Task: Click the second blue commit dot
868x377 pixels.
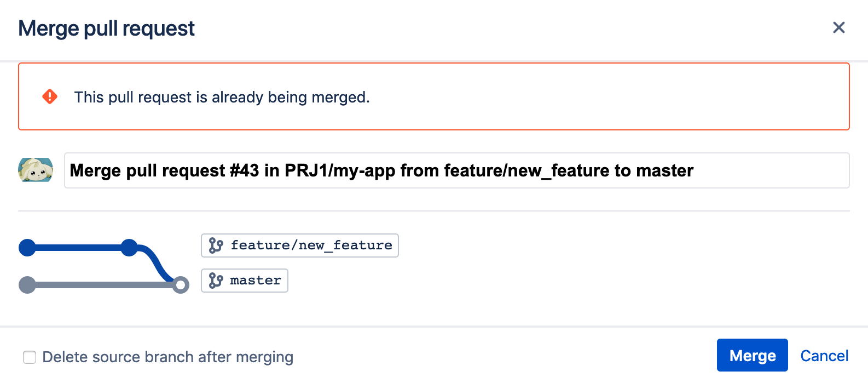Action: point(129,248)
